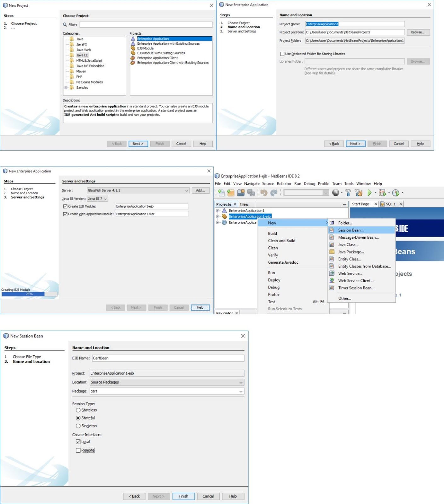Open the Navigate menu
This screenshot has width=444, height=504.
(x=252, y=184)
